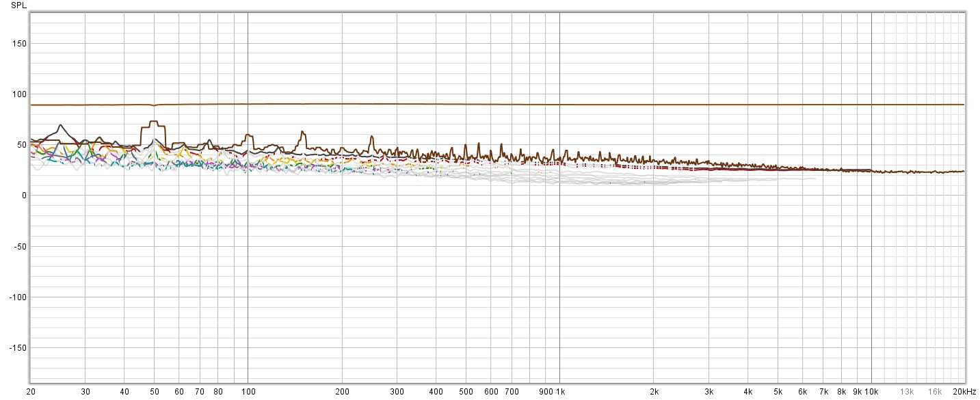Click the 40 label on frequency axis

click(124, 392)
